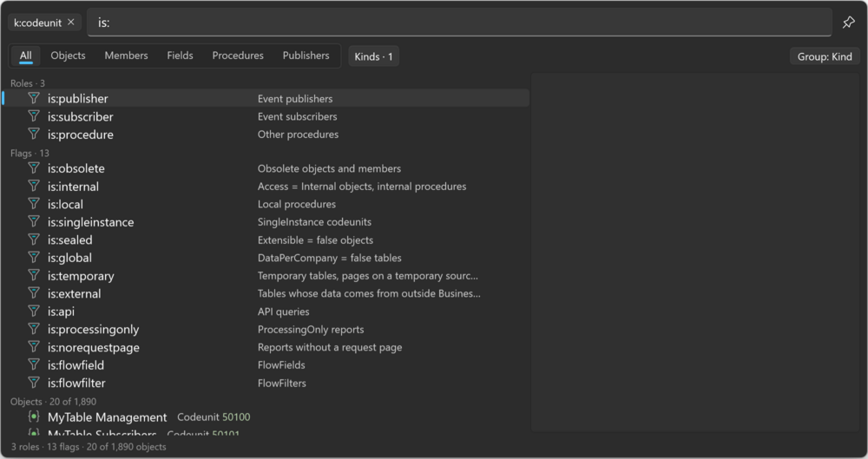Choose the is:obsolete flag text

point(76,168)
